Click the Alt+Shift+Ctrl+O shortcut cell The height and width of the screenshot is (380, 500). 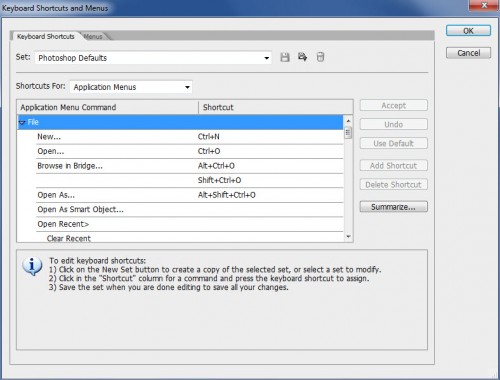[227, 195]
